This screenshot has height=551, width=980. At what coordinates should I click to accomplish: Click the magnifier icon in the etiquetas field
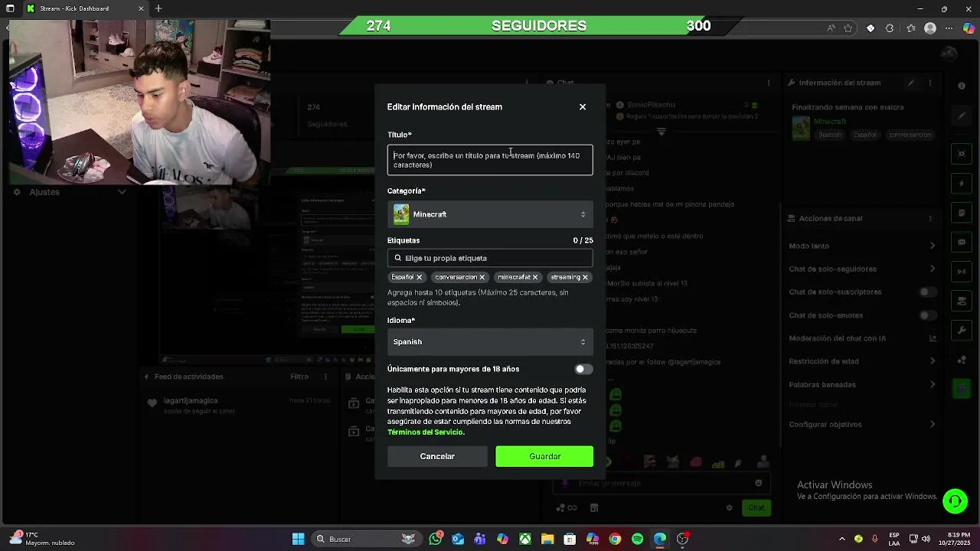point(397,258)
